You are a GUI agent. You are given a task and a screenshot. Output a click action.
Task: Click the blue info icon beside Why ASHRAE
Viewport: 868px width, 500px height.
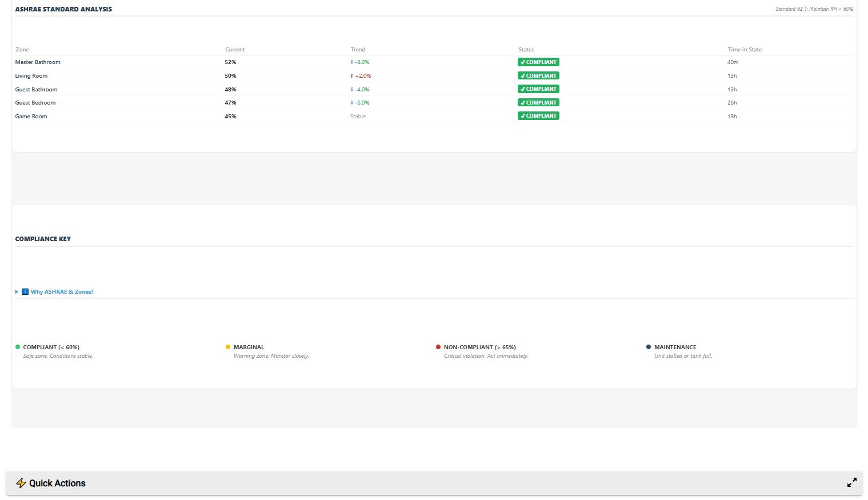coord(25,291)
